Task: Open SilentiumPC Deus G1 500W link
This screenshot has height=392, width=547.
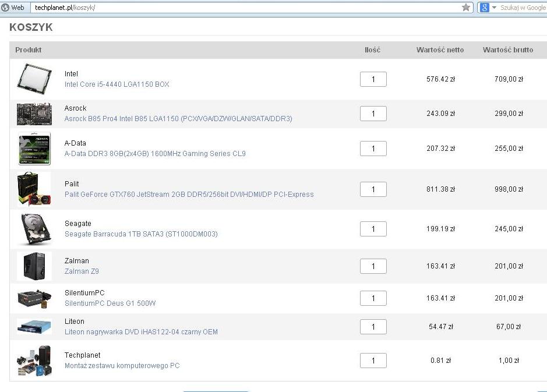Action: point(110,303)
